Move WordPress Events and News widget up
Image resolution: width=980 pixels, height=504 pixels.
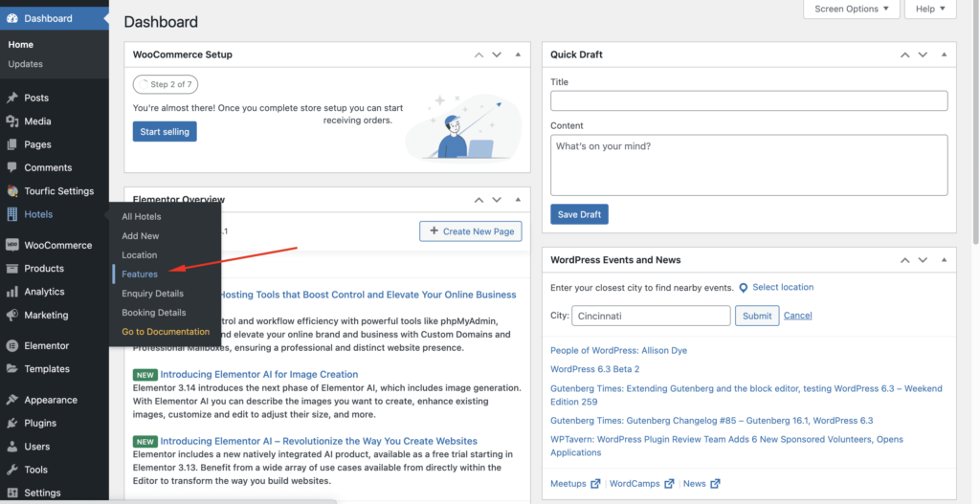click(904, 260)
